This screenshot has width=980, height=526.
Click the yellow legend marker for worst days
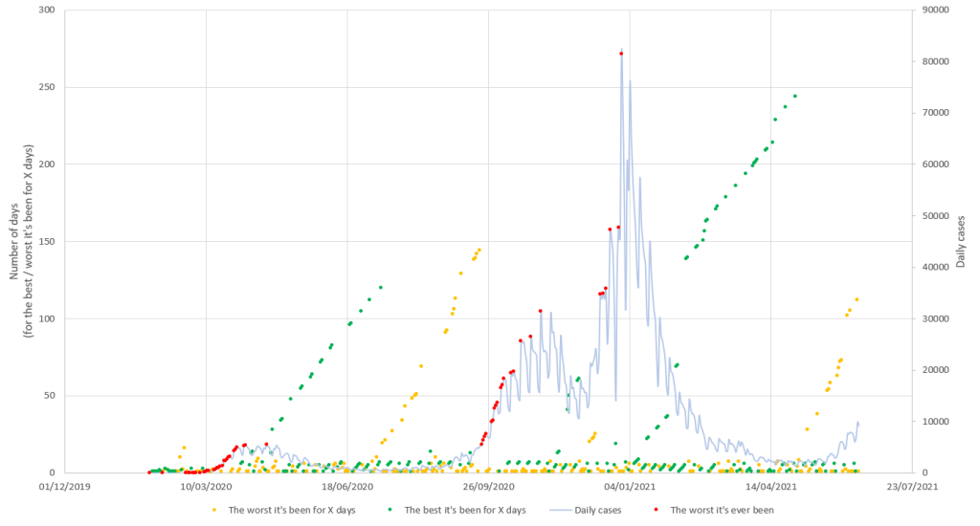tap(214, 510)
